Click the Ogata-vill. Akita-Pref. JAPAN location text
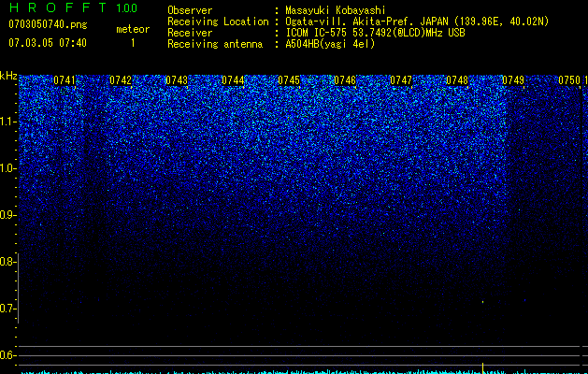The height and width of the screenshot is (374, 588). tap(417, 22)
